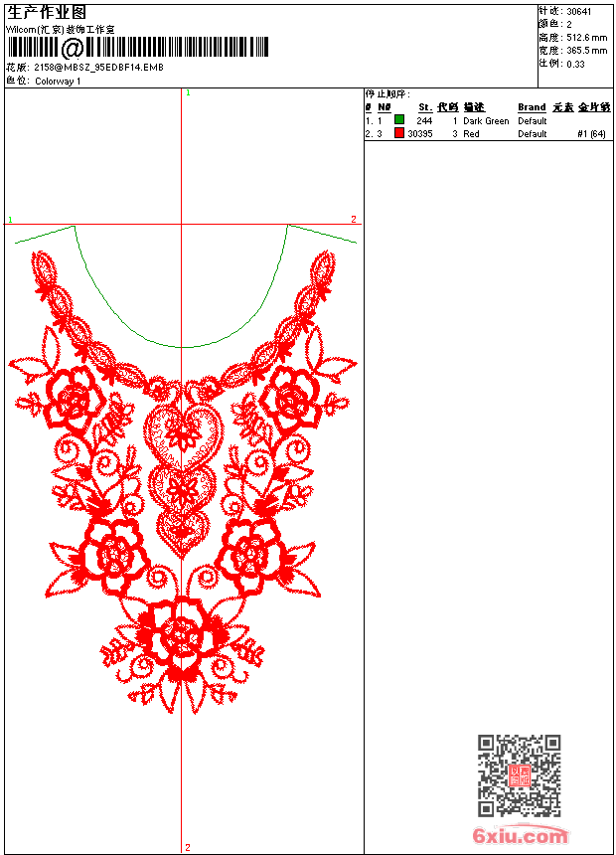Click the 描述 column header

tap(473, 107)
